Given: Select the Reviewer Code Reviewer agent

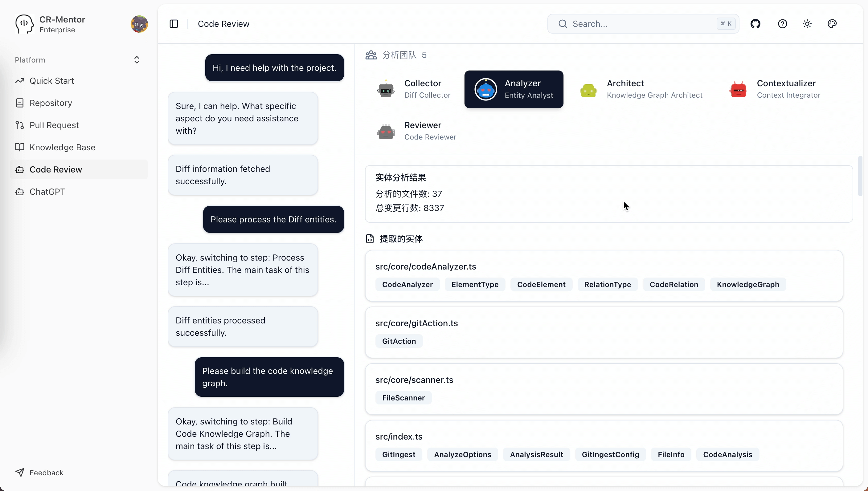Looking at the screenshot, I should (416, 131).
